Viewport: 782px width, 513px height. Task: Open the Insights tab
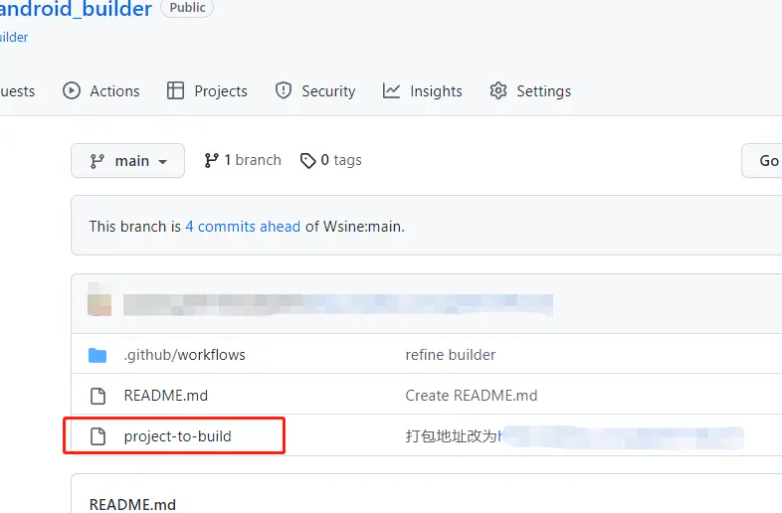coord(422,91)
